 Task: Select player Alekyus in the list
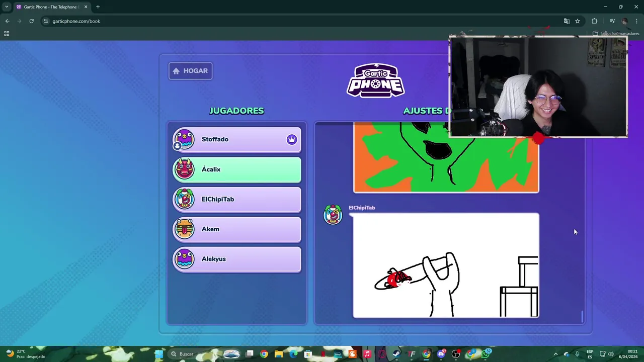pos(237,259)
